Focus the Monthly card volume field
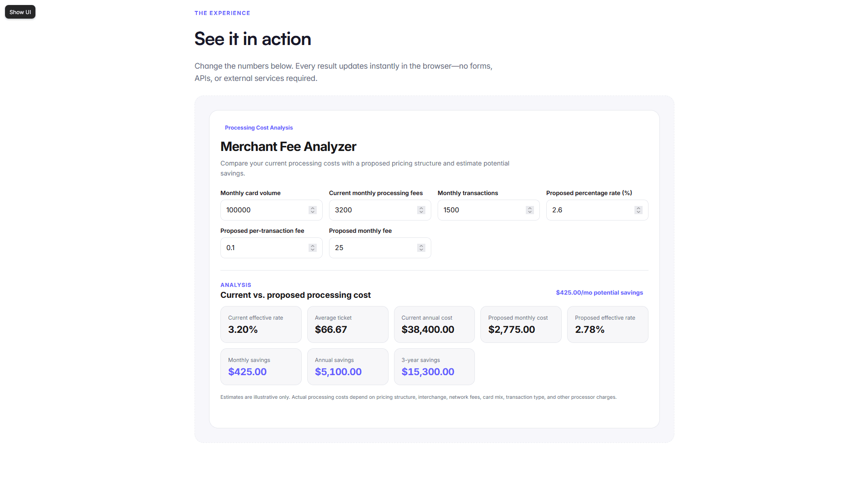The image size is (868, 487). point(271,210)
